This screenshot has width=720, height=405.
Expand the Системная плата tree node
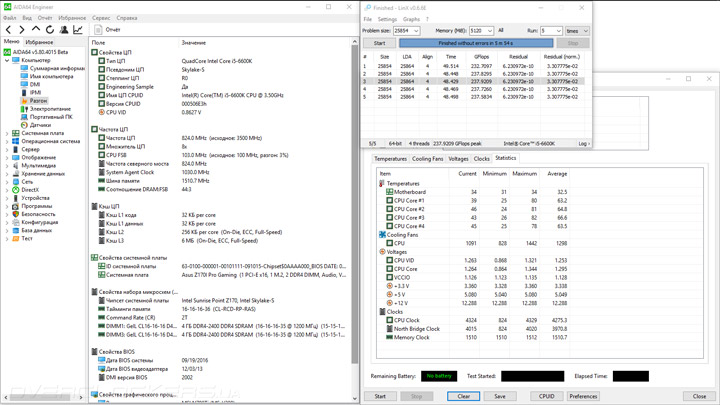coord(7,133)
